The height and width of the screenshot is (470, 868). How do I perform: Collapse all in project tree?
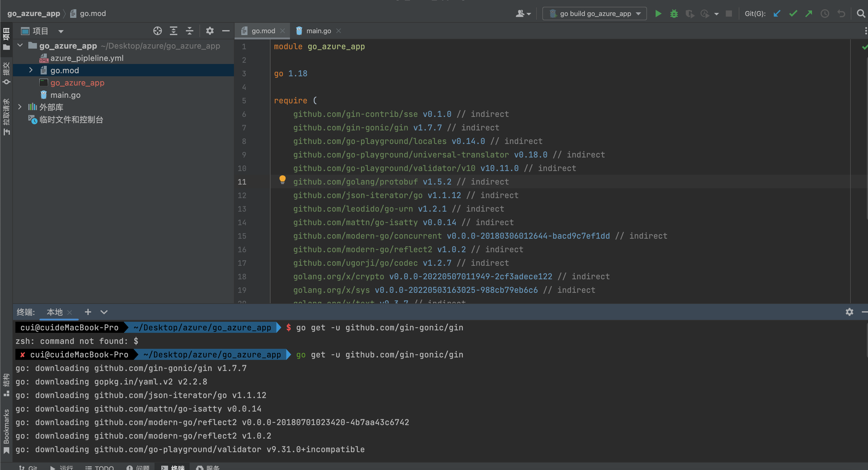190,31
